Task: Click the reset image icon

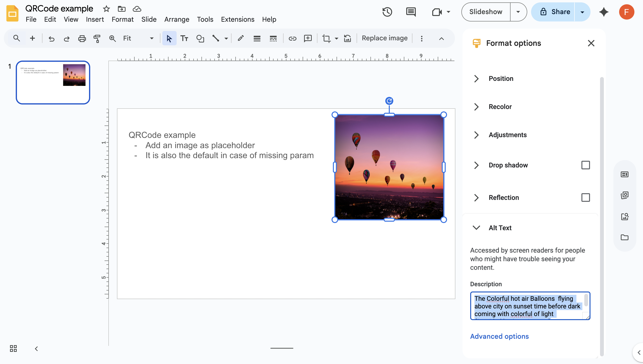Action: pos(348,38)
